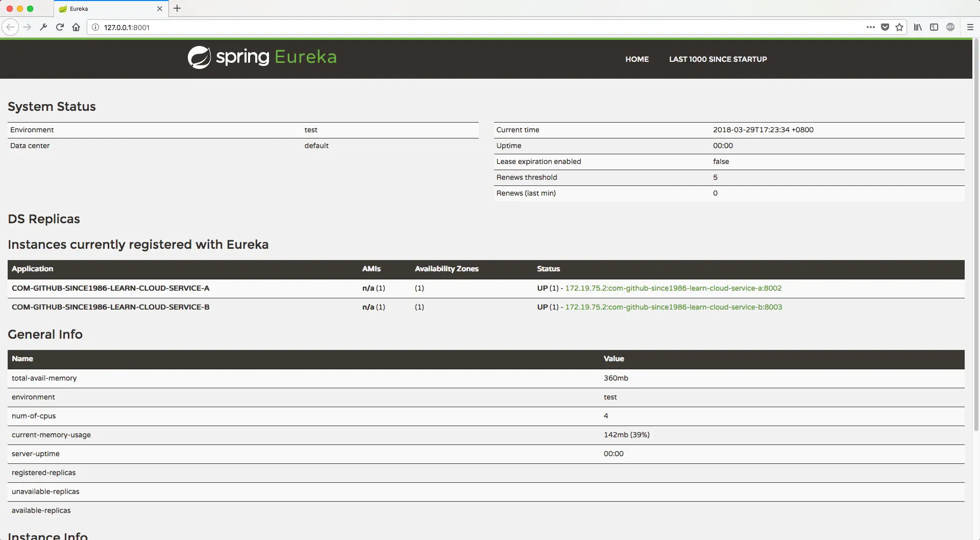
Task: Open the Firefox hamburger menu
Action: point(970,27)
